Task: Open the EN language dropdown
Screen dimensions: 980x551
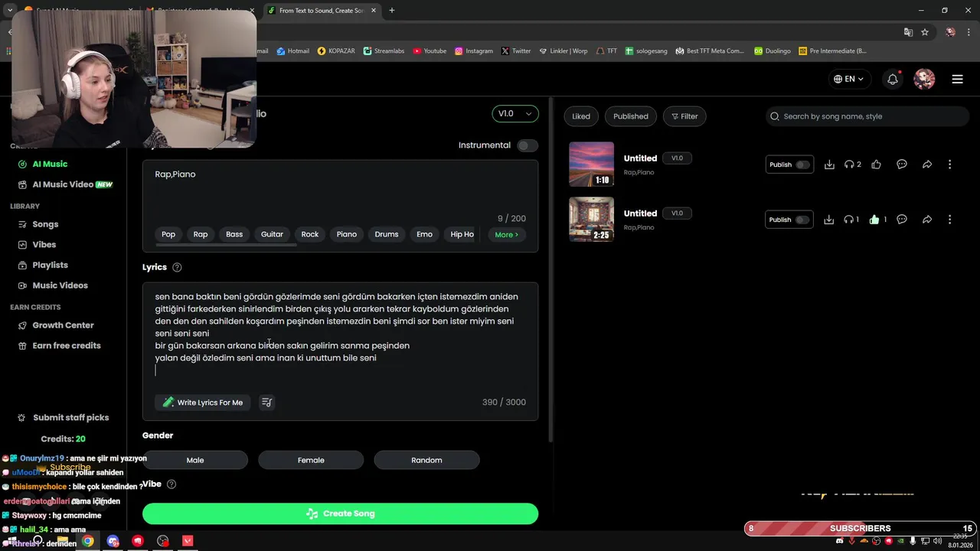Action: [x=848, y=79]
